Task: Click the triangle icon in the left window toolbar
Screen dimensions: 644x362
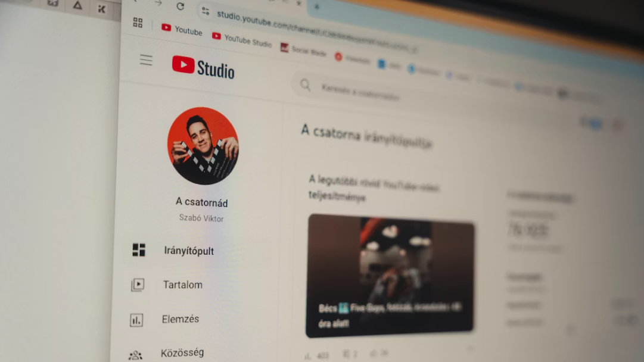Action: coord(77,6)
